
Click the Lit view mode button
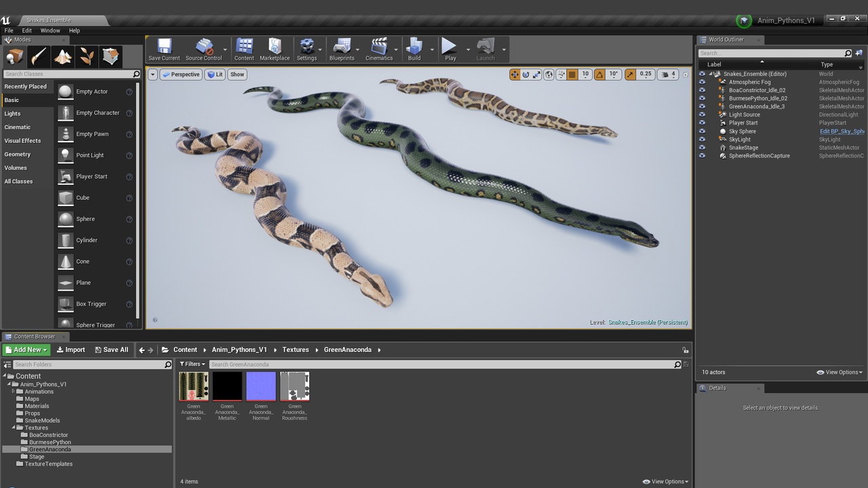click(x=215, y=75)
